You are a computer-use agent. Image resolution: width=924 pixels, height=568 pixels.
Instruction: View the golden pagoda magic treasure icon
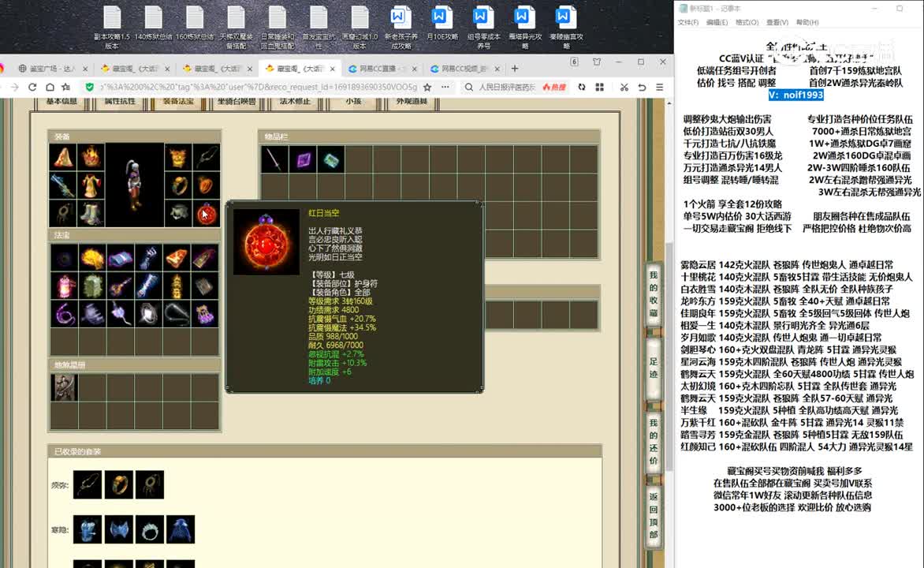click(x=177, y=286)
